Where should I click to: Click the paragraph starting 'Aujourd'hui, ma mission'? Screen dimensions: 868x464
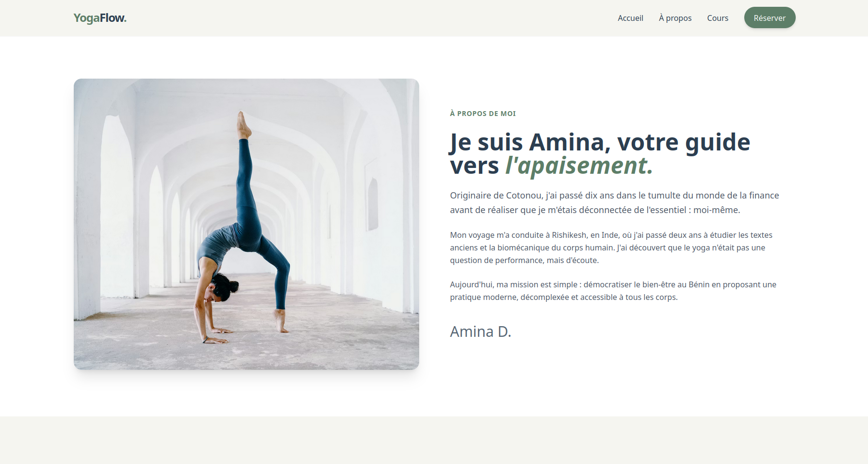coord(613,291)
